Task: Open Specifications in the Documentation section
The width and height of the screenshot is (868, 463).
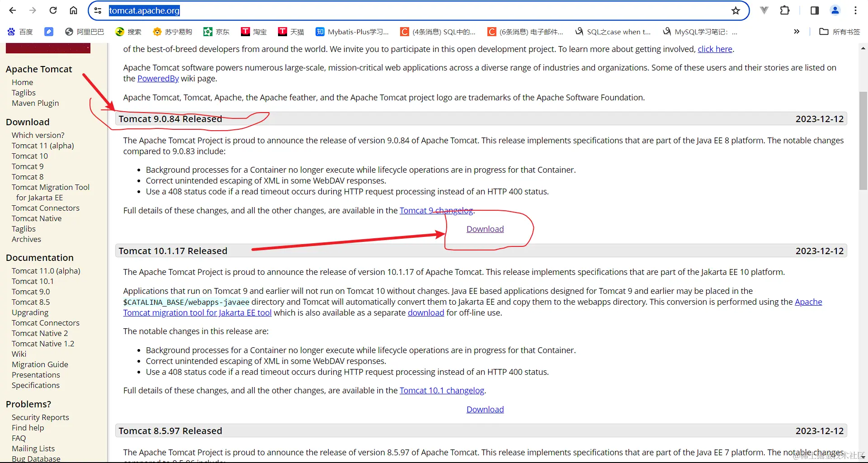Action: 36,385
